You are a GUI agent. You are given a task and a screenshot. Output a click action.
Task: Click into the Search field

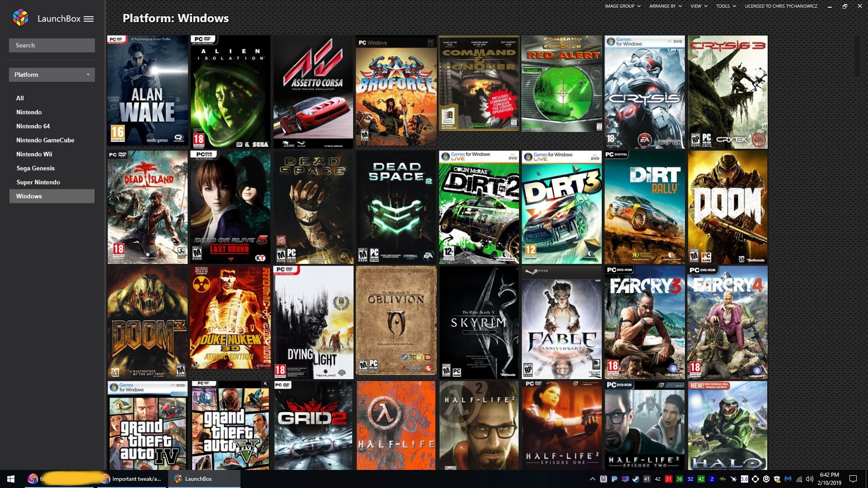52,45
